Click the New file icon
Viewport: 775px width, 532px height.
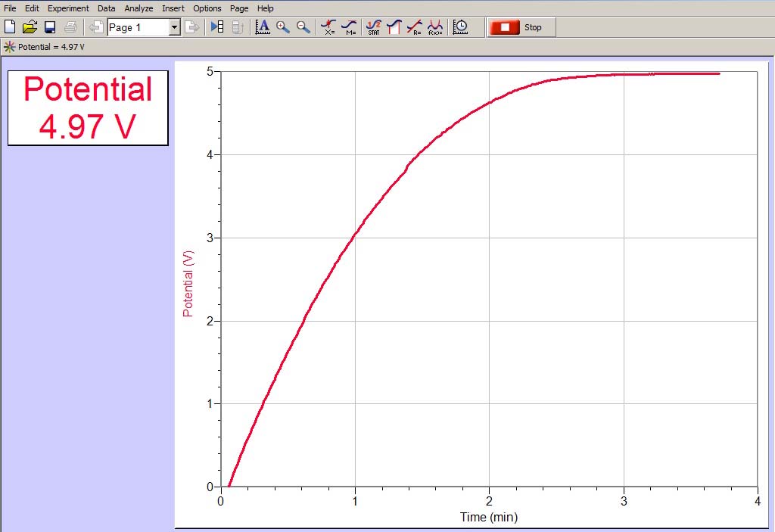pyautogui.click(x=10, y=27)
